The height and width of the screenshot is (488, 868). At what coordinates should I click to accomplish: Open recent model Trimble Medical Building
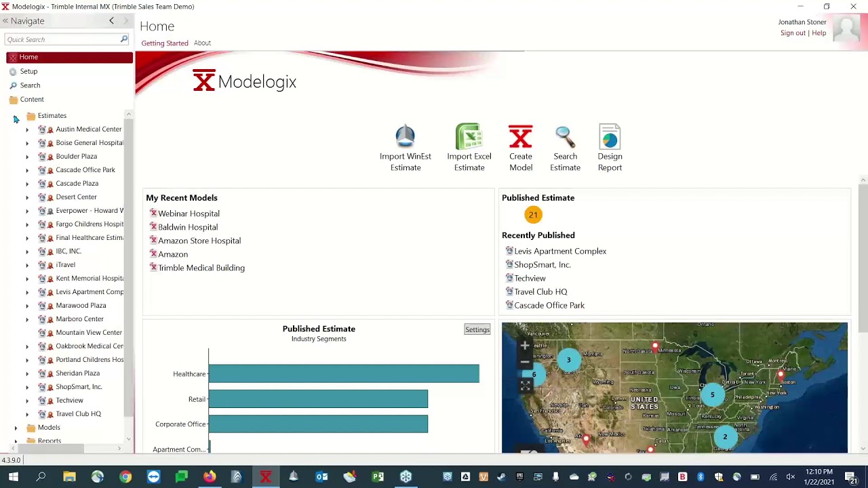click(x=201, y=268)
